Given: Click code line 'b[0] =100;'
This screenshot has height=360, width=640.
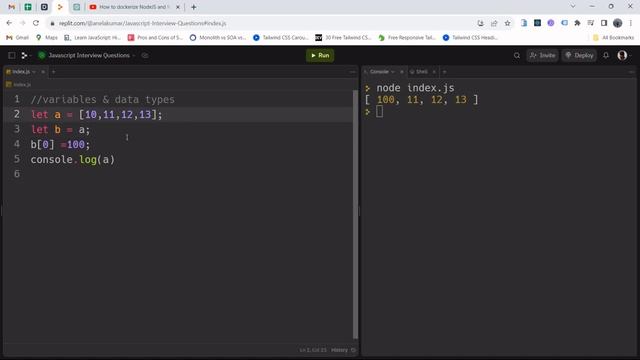Looking at the screenshot, I should [x=60, y=144].
